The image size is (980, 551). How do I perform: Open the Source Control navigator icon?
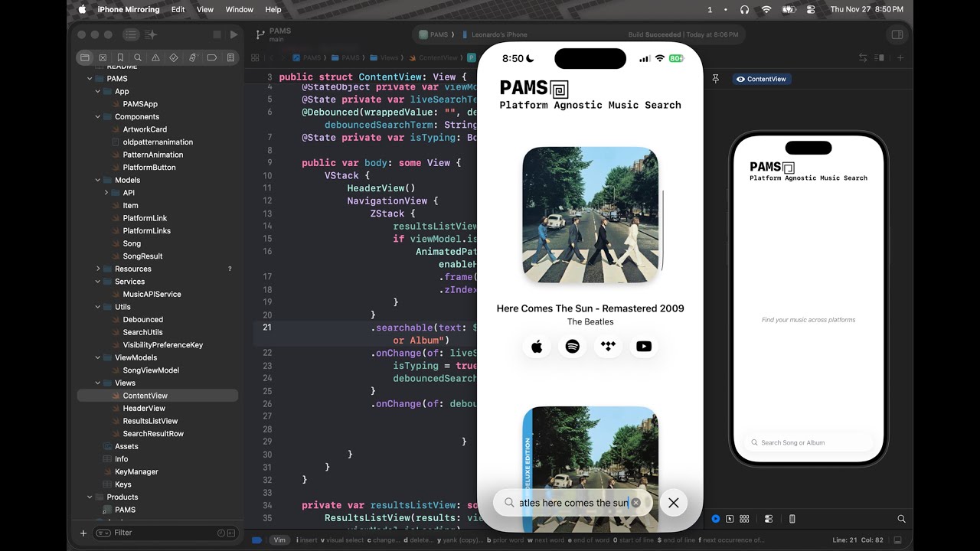click(103, 57)
